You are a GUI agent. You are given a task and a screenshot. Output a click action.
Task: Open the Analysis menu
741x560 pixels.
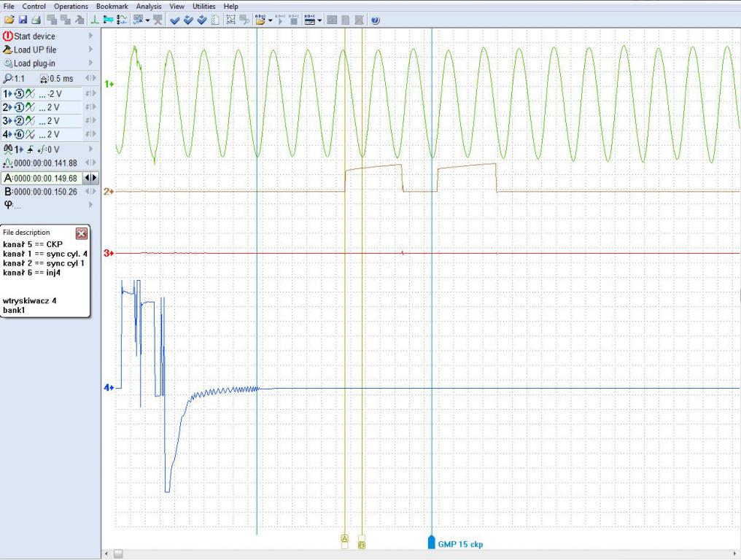pyautogui.click(x=148, y=6)
